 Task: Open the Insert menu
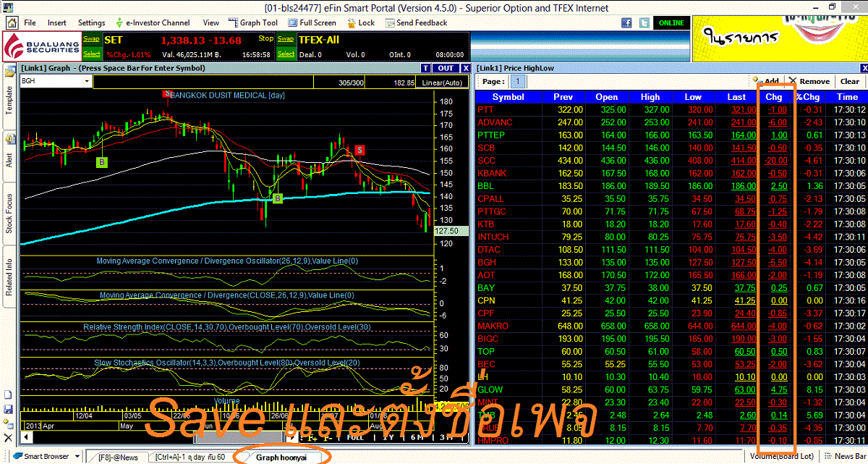pyautogui.click(x=57, y=23)
